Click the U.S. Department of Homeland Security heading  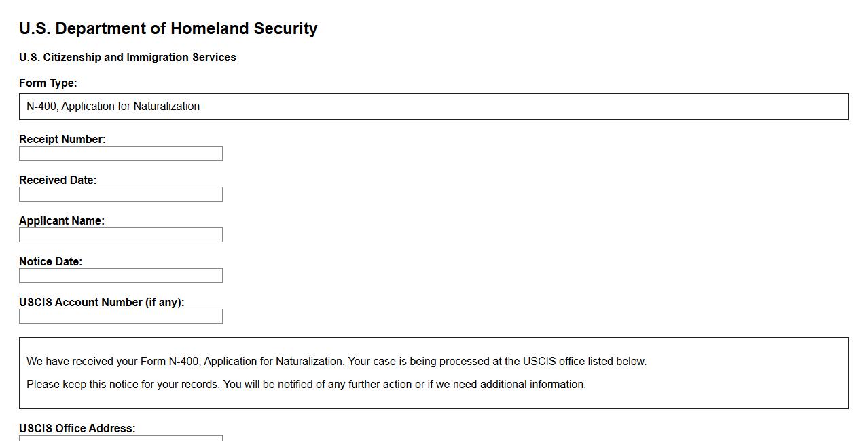[168, 28]
